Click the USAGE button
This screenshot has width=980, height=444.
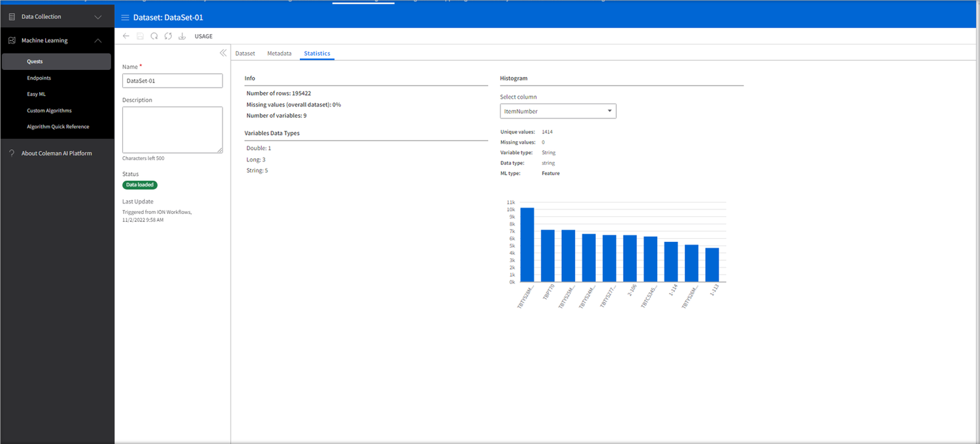tap(203, 36)
